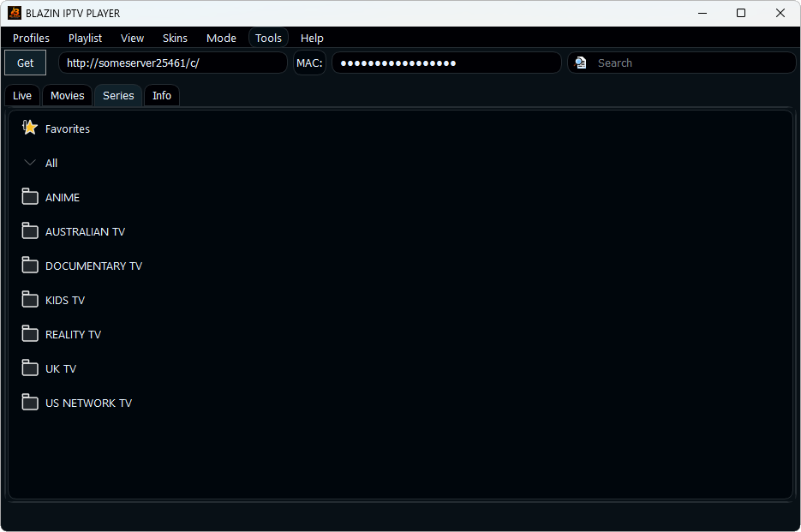Select the All category label
This screenshot has height=532, width=801.
click(51, 163)
